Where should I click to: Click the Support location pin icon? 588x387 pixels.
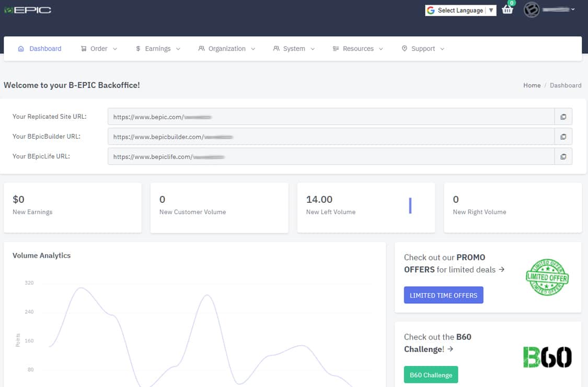pos(404,49)
